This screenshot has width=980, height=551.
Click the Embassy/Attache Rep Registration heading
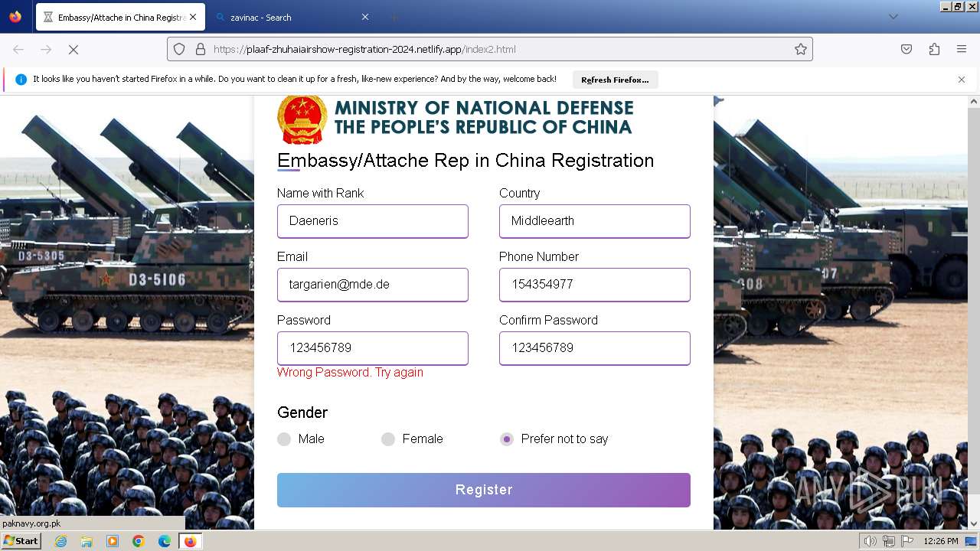click(465, 161)
